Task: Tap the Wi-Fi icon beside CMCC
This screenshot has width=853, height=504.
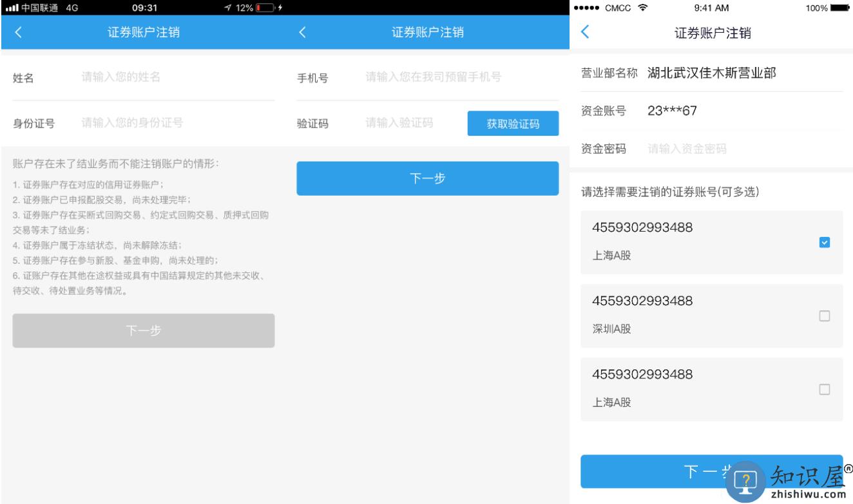Action: [x=642, y=8]
